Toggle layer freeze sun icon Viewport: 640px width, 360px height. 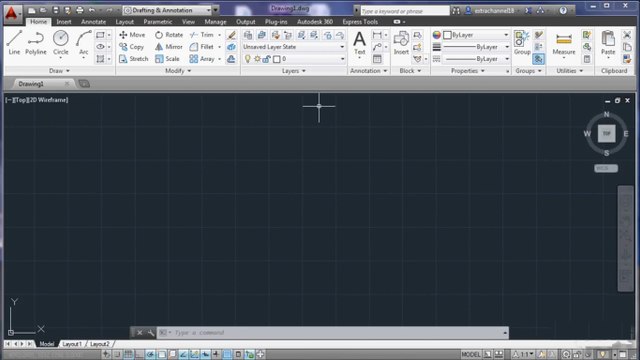coord(257,59)
